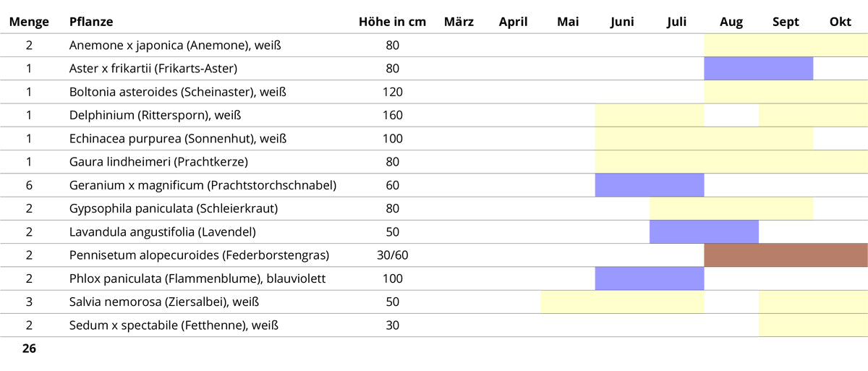The width and height of the screenshot is (868, 371).
Task: Click the Pflanze column header
Action: [91, 22]
